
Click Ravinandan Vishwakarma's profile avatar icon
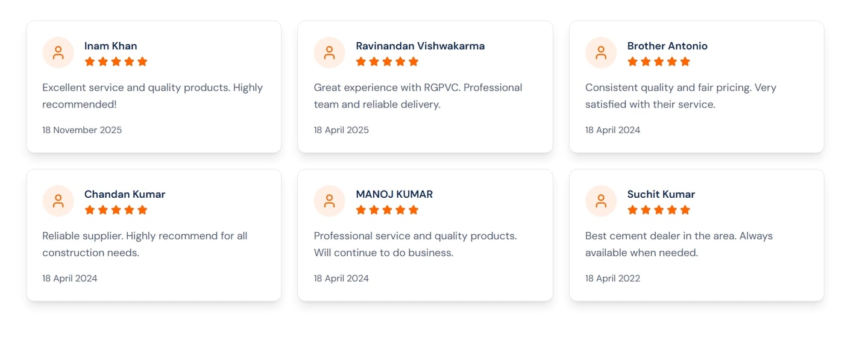coord(329,52)
